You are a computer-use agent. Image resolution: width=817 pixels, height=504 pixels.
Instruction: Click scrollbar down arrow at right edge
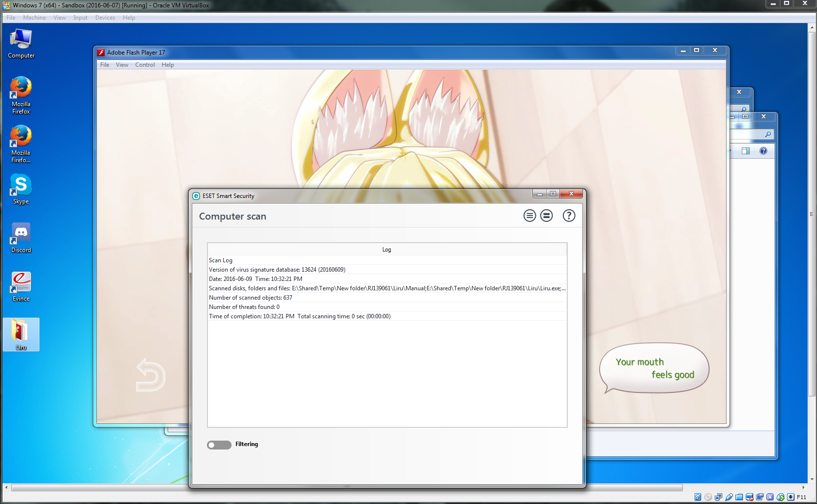click(812, 479)
